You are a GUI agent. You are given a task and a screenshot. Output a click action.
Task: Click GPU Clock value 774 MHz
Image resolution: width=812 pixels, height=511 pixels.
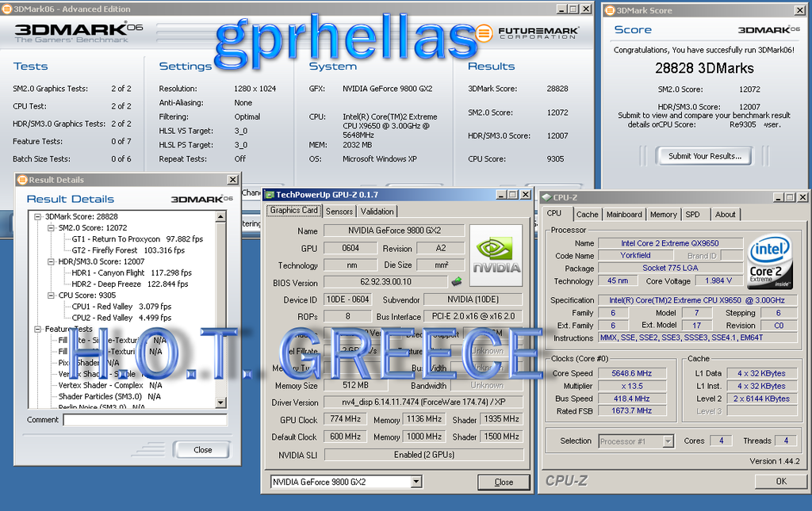click(x=345, y=419)
